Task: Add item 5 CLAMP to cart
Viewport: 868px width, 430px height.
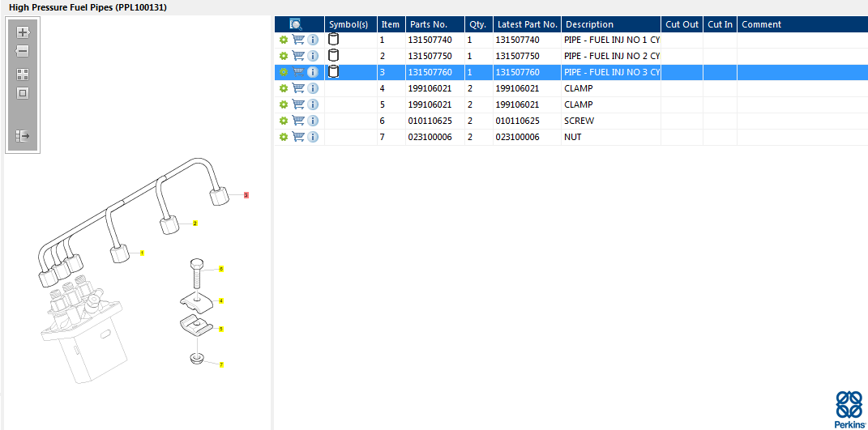Action: pyautogui.click(x=298, y=104)
